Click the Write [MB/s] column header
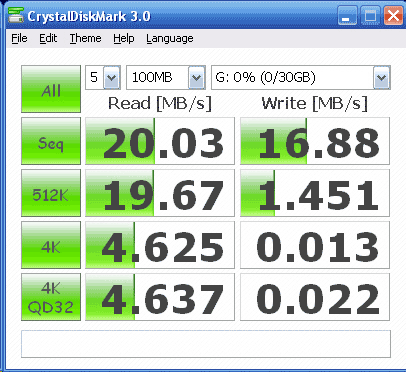 click(315, 104)
